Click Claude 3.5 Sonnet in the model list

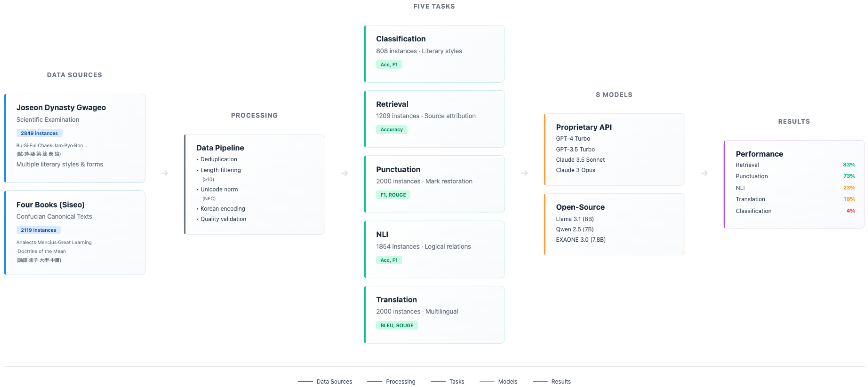[x=580, y=160]
